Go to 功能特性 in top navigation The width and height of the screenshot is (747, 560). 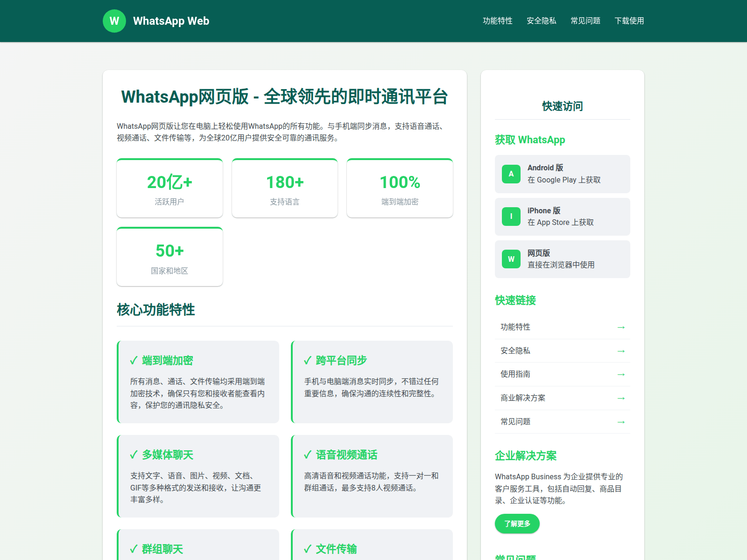[x=498, y=21]
